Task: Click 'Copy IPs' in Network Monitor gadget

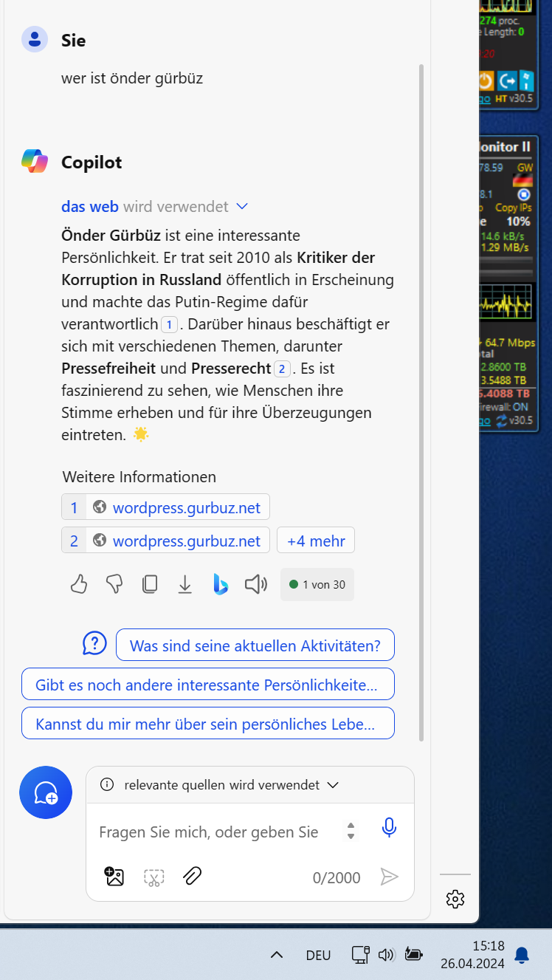Action: [x=513, y=208]
